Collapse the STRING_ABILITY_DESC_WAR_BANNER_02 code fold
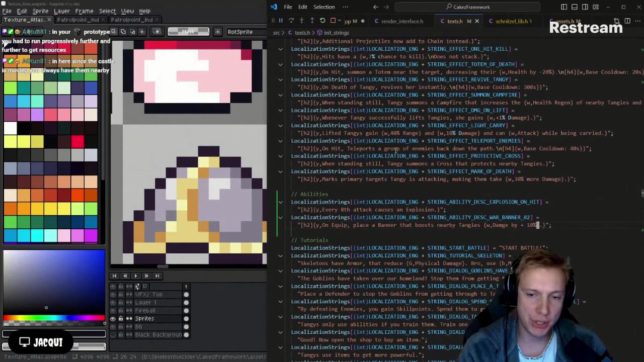 [x=280, y=217]
